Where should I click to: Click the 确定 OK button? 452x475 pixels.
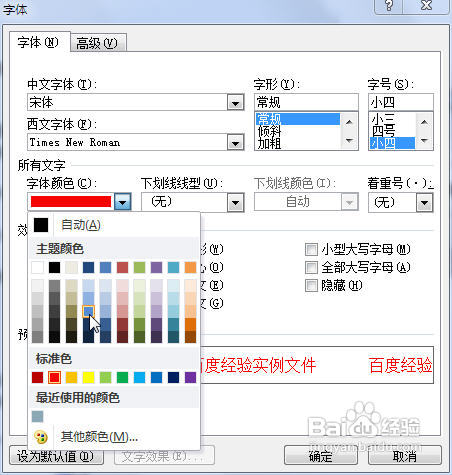coord(321,455)
